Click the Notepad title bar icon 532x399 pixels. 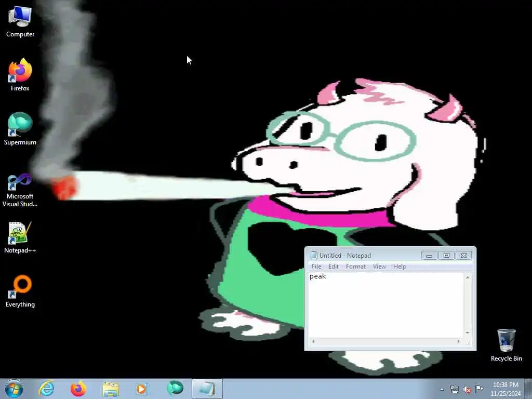pyautogui.click(x=313, y=255)
